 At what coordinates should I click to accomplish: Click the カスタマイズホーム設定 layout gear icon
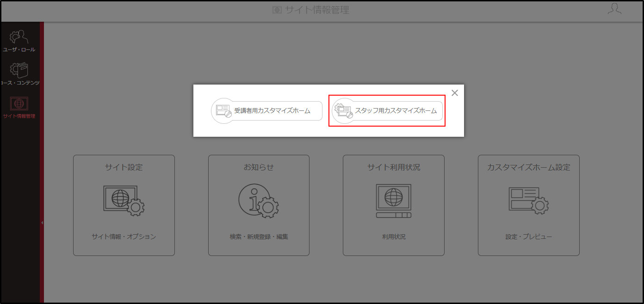pos(529,201)
